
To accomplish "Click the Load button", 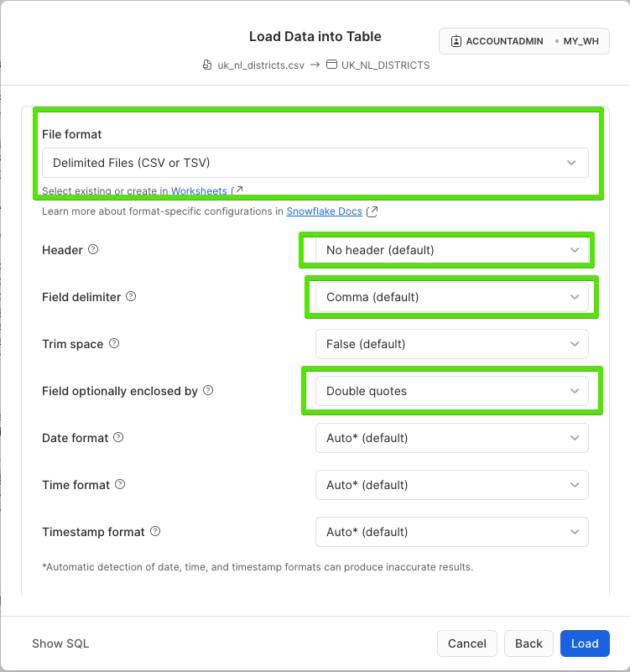I will [x=585, y=643].
